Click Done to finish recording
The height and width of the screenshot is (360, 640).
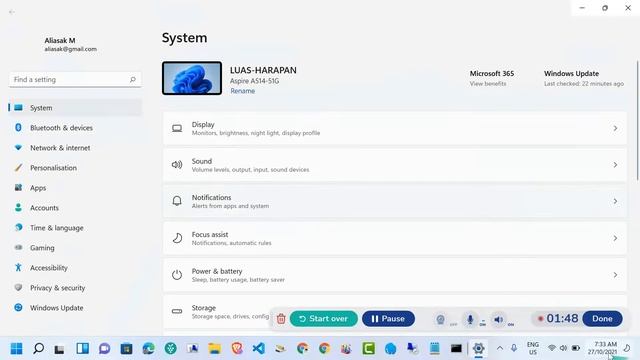[602, 319]
